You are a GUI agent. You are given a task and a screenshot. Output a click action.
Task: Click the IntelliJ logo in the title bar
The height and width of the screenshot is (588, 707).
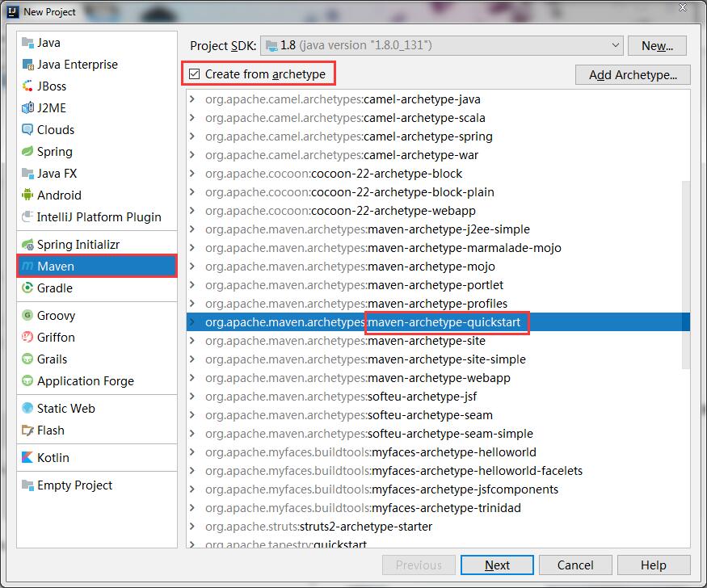[x=13, y=12]
